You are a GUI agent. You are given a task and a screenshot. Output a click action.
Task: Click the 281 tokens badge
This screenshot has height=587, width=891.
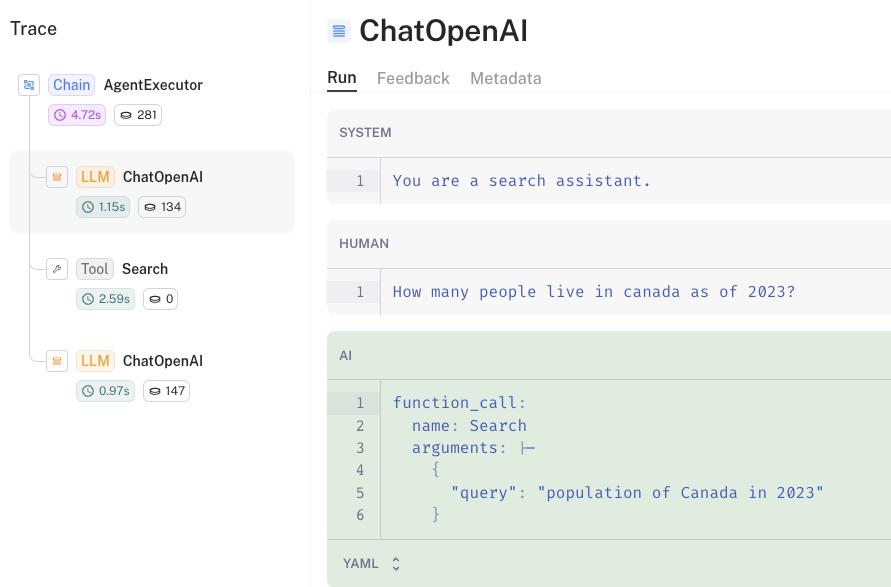tap(138, 115)
